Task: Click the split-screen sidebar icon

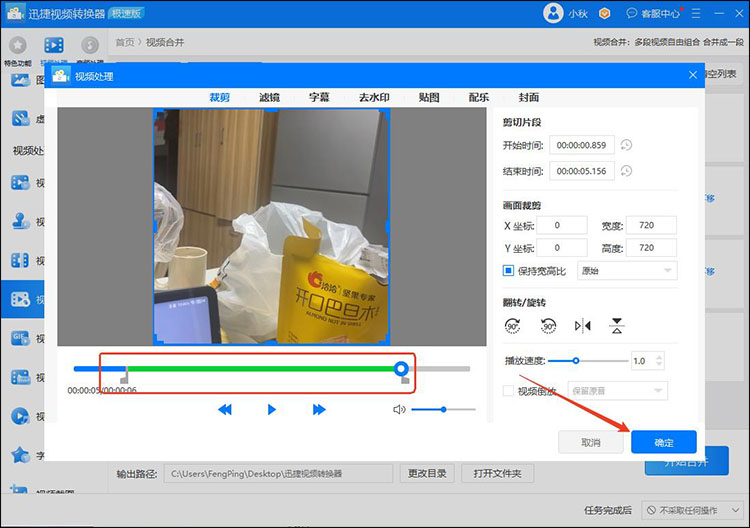Action: coord(20,260)
